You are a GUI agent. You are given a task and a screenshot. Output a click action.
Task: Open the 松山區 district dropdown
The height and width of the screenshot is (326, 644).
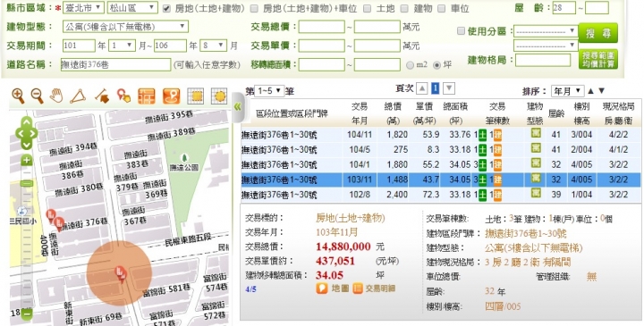click(x=132, y=7)
